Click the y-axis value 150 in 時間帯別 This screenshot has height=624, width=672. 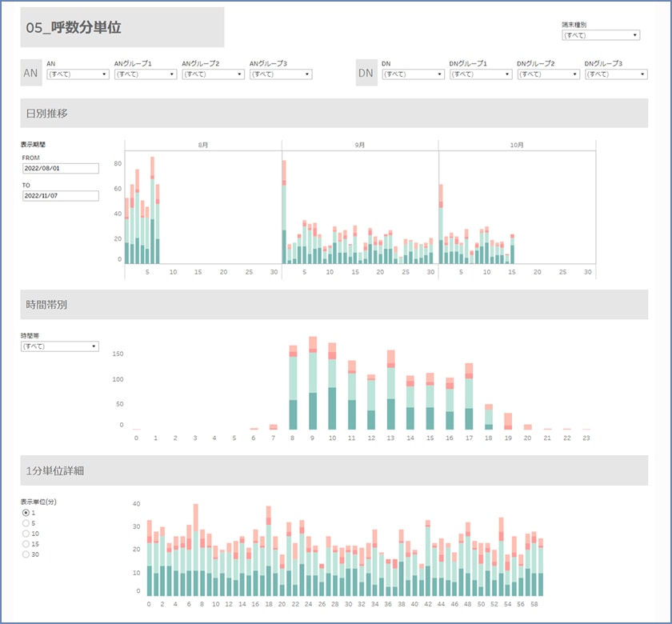tap(118, 354)
